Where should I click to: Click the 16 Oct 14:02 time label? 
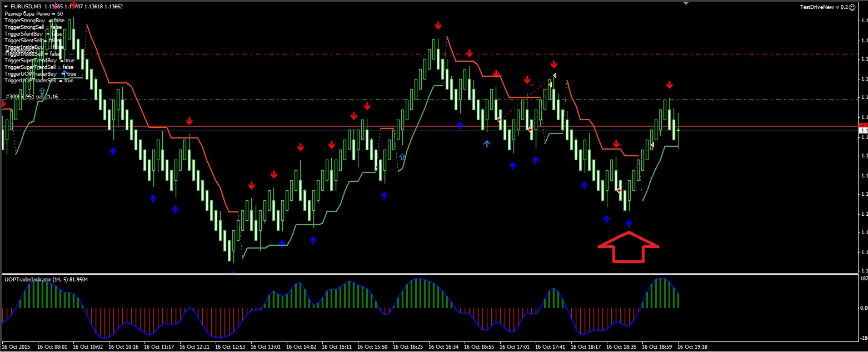(301, 346)
